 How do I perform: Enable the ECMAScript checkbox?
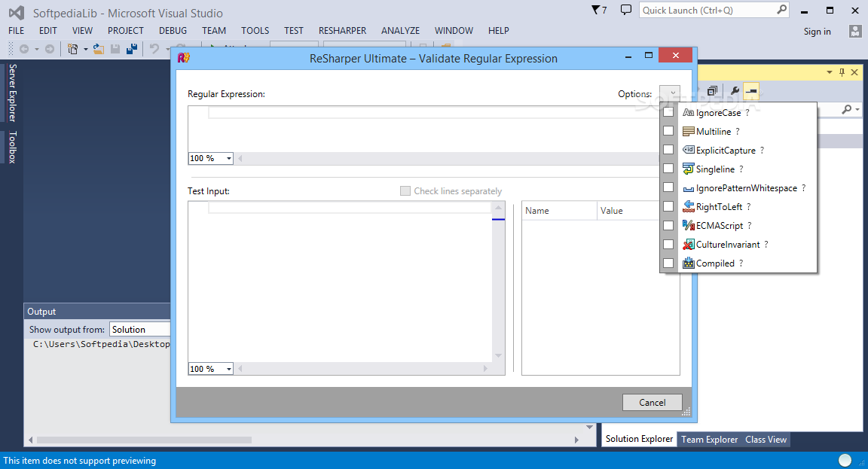tap(668, 225)
